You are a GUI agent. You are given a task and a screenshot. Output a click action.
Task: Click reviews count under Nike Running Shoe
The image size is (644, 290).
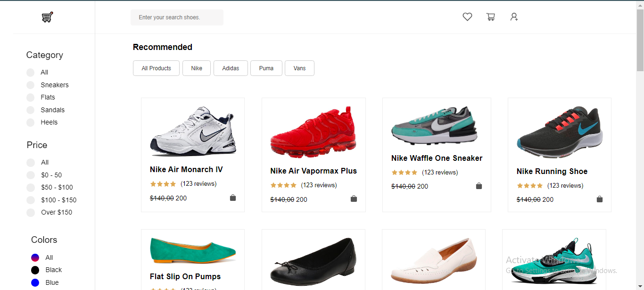tap(565, 186)
